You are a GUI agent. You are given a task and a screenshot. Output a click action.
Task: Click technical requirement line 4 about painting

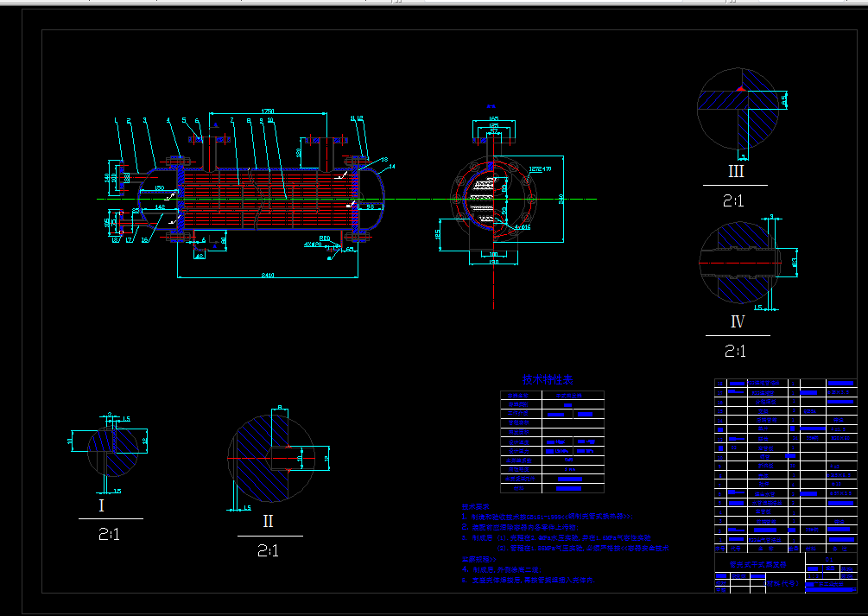point(502,568)
